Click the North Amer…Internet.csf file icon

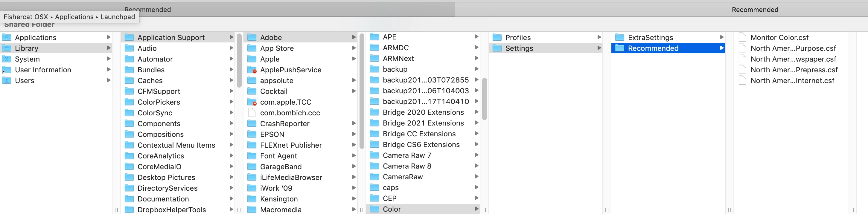(742, 80)
